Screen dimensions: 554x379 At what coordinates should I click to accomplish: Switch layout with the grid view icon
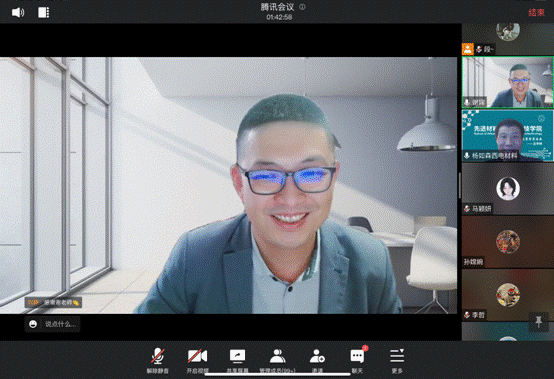point(43,12)
